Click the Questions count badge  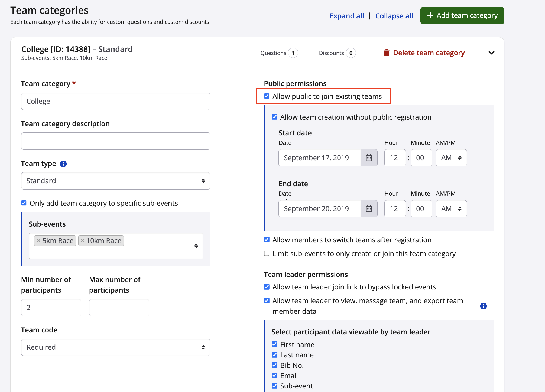pyautogui.click(x=293, y=53)
